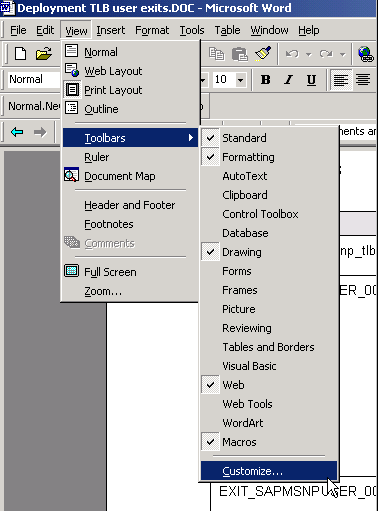Image resolution: width=378 pixels, height=511 pixels.
Task: Open the Insert menu
Action: (111, 30)
